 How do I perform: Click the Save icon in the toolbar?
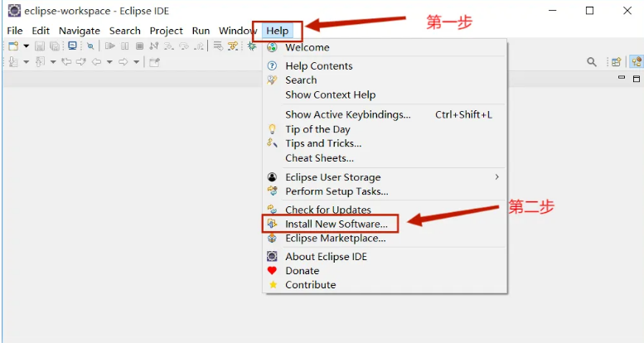[40, 46]
